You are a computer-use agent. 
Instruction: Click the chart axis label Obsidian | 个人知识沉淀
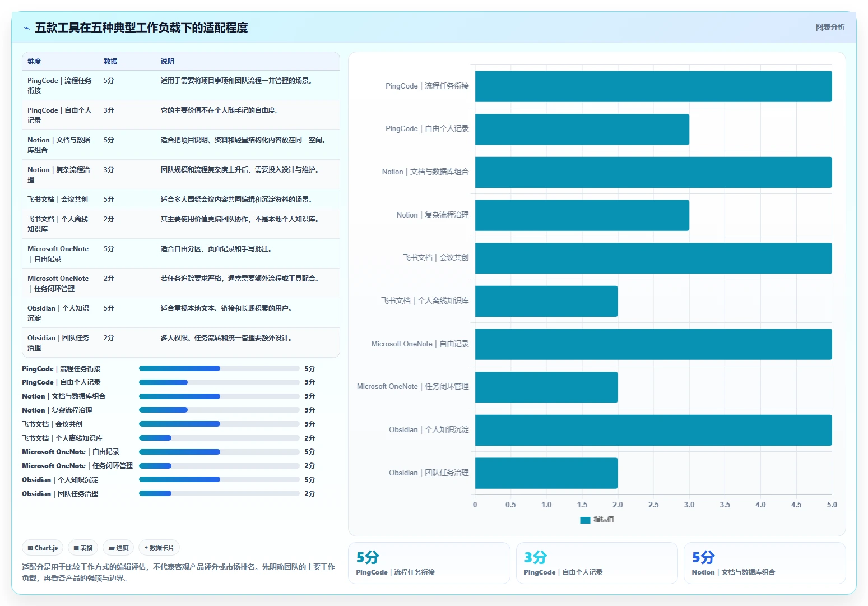coord(429,430)
